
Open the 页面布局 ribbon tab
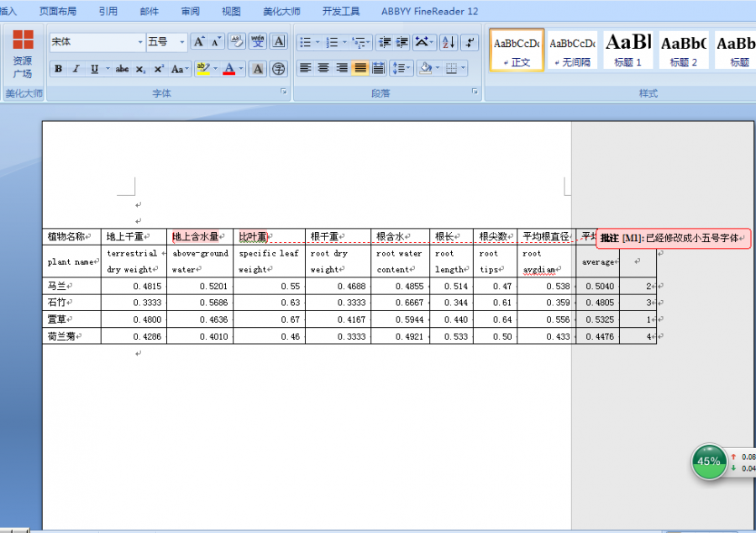click(58, 11)
